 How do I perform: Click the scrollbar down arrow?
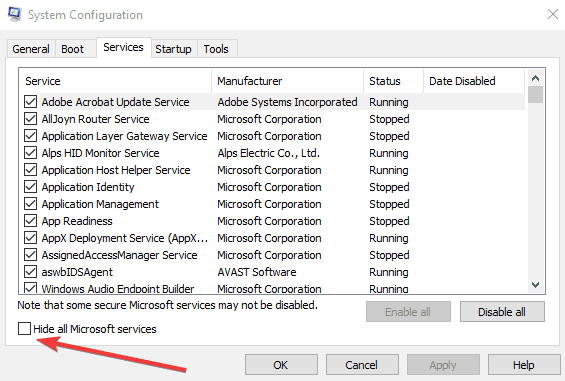tap(535, 285)
